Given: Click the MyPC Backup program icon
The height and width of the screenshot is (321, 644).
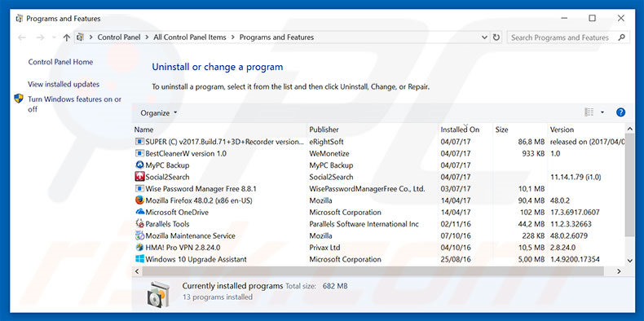Looking at the screenshot, I should coord(139,165).
